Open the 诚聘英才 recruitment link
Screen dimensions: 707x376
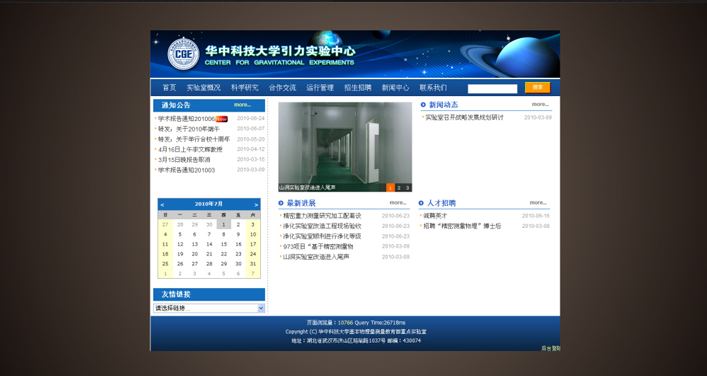click(x=435, y=216)
